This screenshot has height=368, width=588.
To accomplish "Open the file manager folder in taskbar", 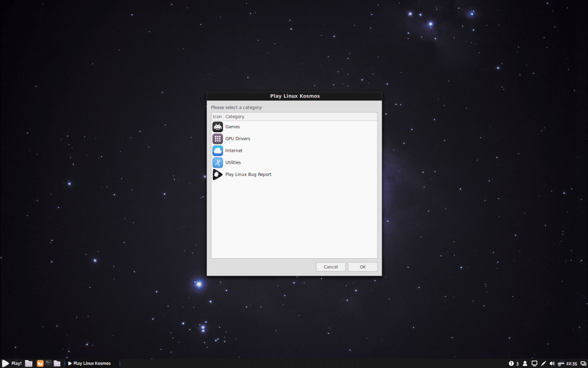I will tap(57, 364).
